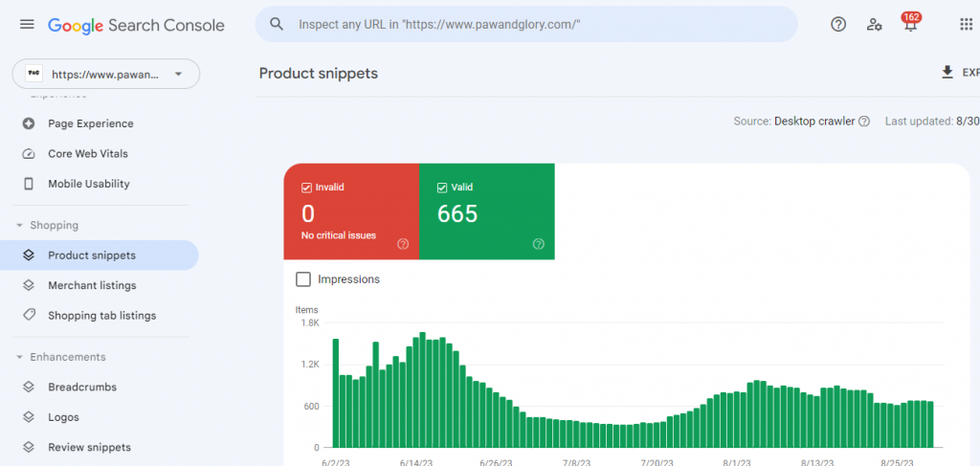Click the Logos layers icon
The image size is (980, 466).
[x=28, y=416]
